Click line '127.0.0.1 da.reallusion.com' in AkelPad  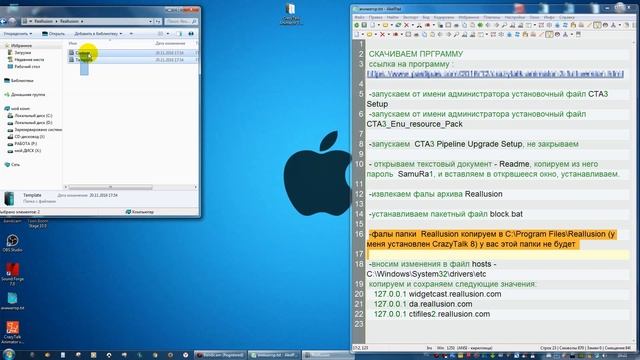(x=423, y=304)
